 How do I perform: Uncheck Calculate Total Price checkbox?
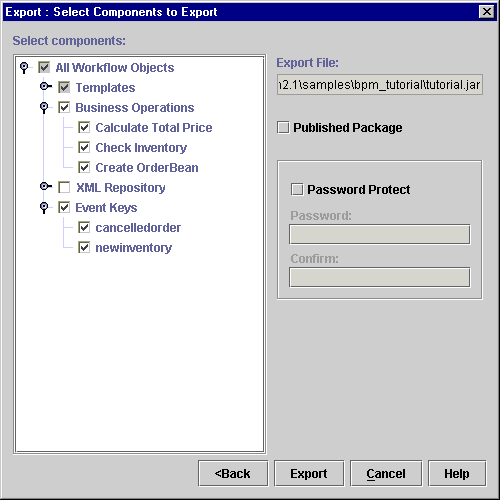coord(84,127)
